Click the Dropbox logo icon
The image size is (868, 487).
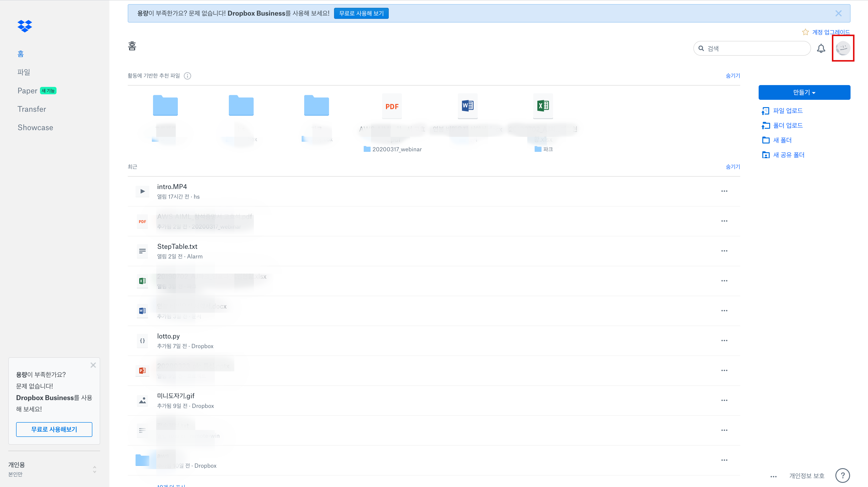[x=25, y=26]
